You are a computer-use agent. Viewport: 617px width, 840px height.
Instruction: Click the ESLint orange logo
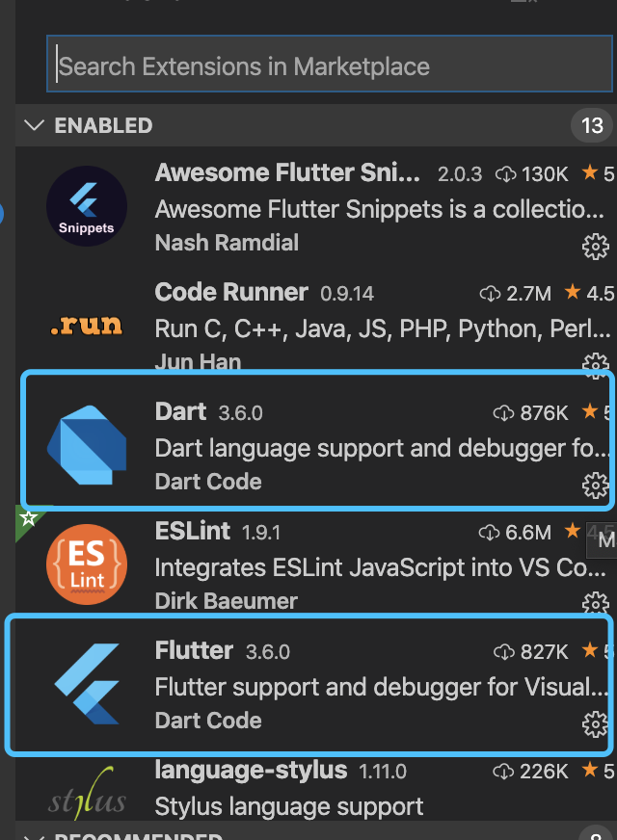pos(87,564)
